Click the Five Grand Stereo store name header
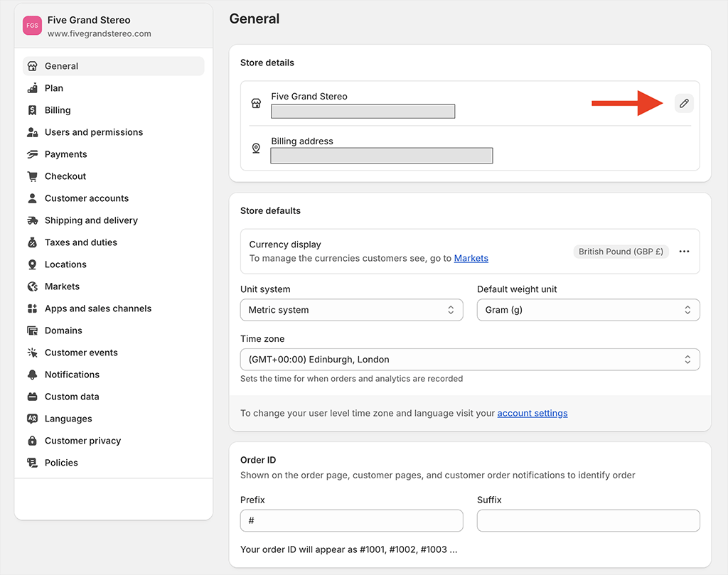Image resolution: width=728 pixels, height=575 pixels. tap(89, 20)
